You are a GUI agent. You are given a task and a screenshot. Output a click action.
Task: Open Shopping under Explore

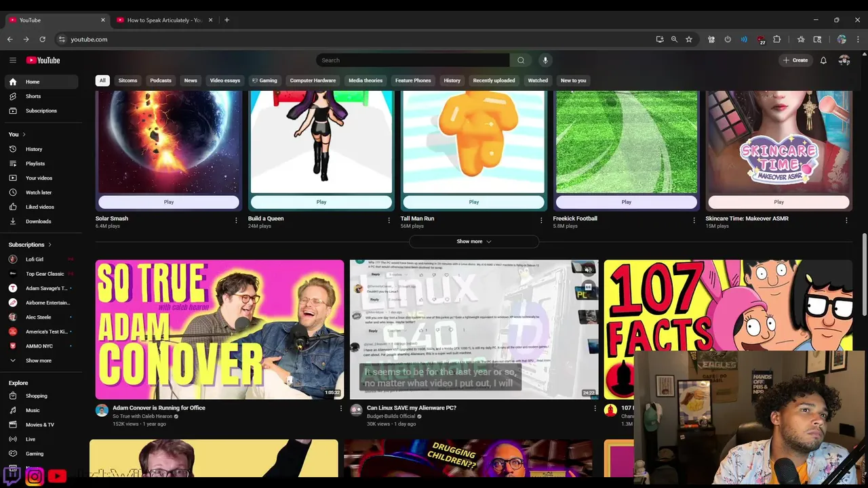click(41, 396)
